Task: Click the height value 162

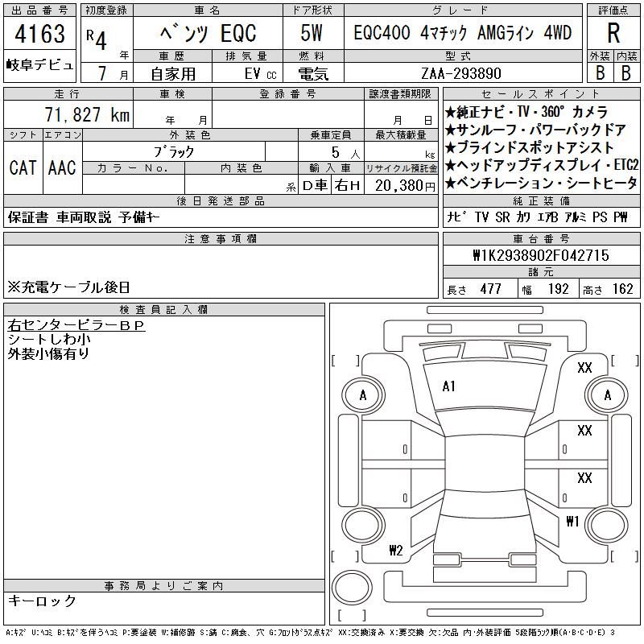Action: [x=622, y=289]
